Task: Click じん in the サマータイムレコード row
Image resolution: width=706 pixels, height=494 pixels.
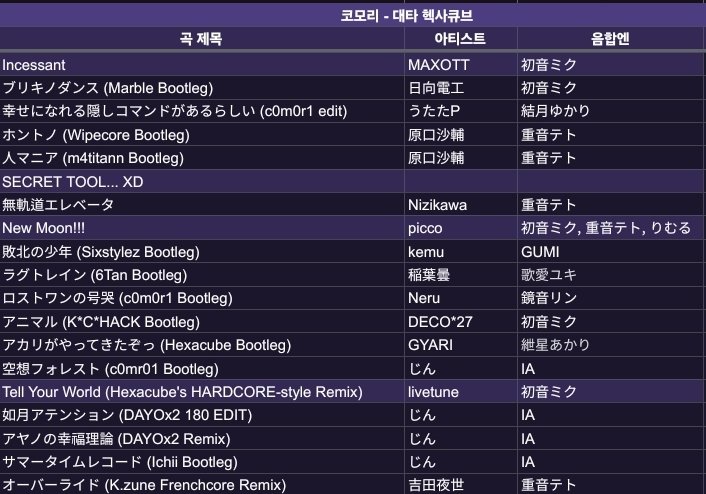Action: [461, 462]
